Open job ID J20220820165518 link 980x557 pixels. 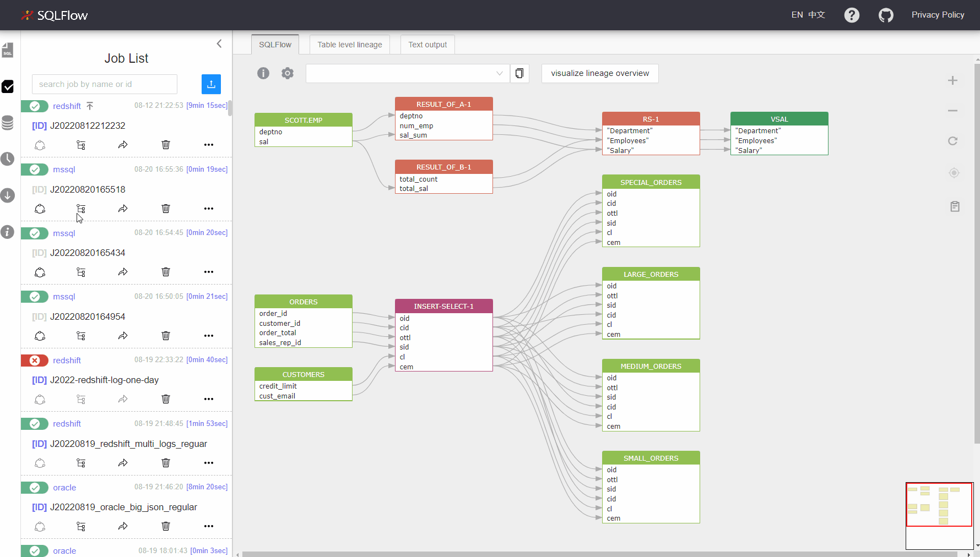88,189
